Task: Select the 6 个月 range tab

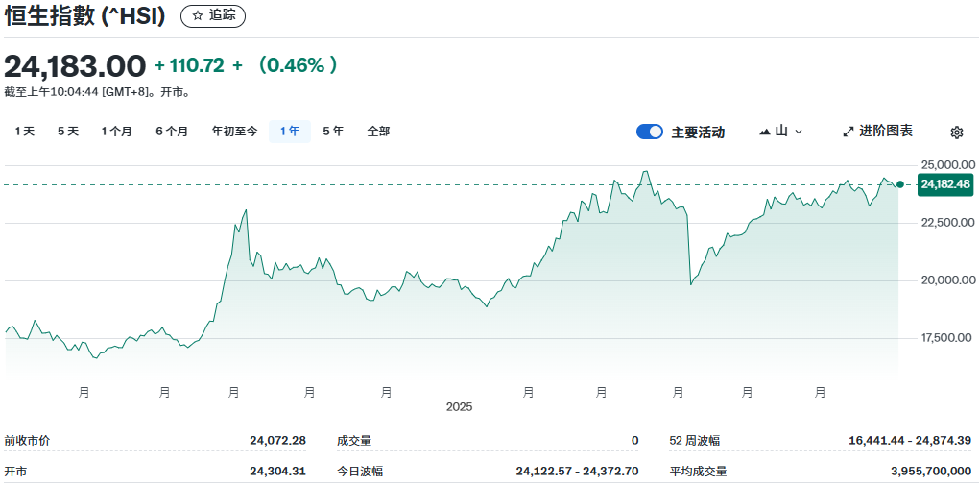Action: (172, 132)
